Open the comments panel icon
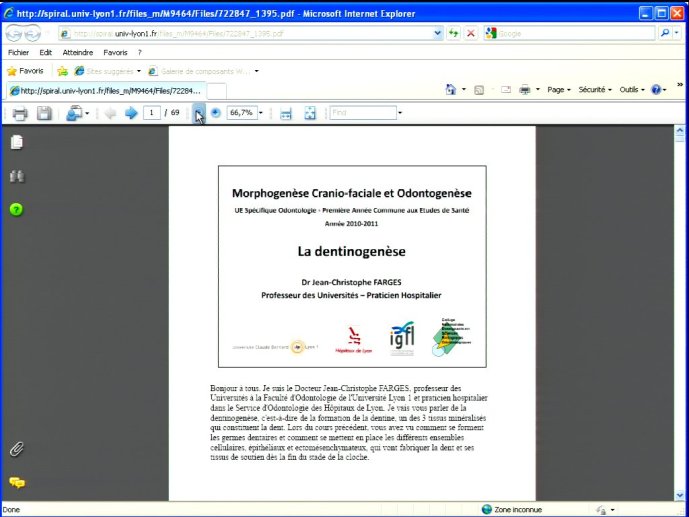This screenshot has width=689, height=517. point(17,483)
